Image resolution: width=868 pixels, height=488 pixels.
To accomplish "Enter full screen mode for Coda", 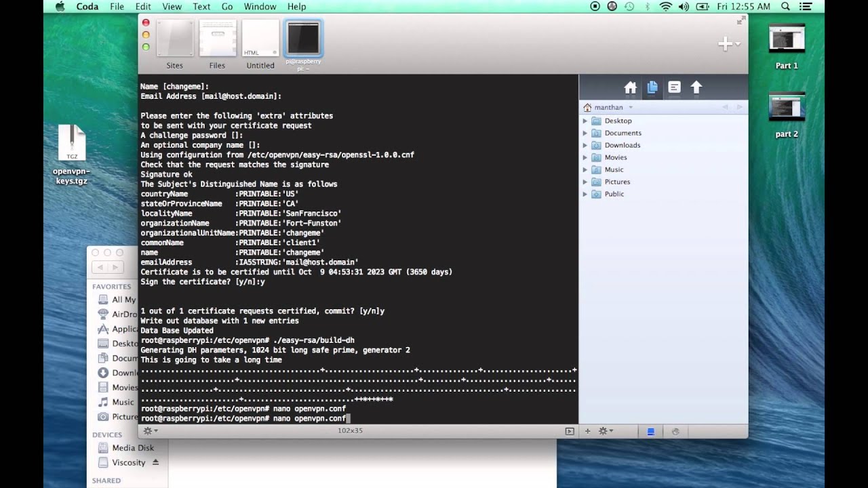I will point(741,21).
